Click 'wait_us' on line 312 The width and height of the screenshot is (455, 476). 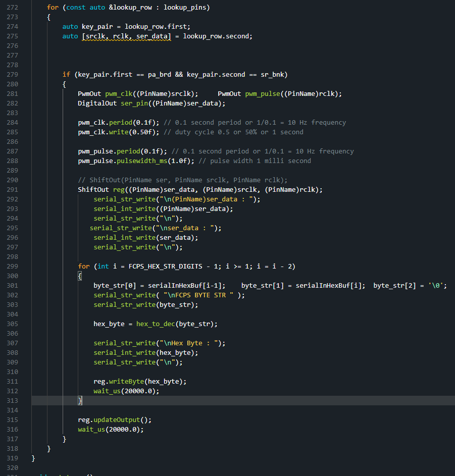pos(107,391)
